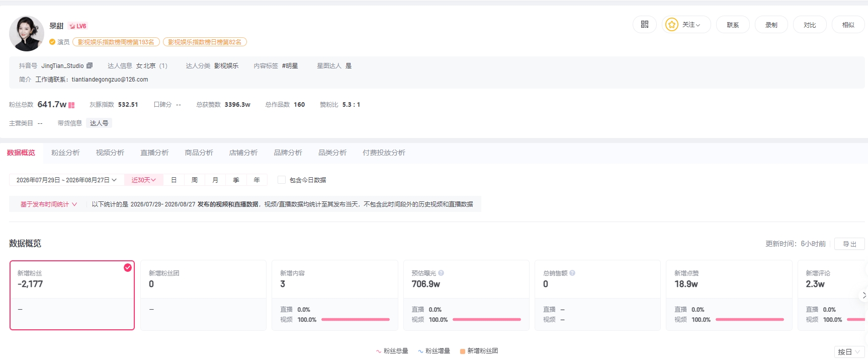Click the 相似 button
This screenshot has width=868, height=360.
(x=848, y=25)
